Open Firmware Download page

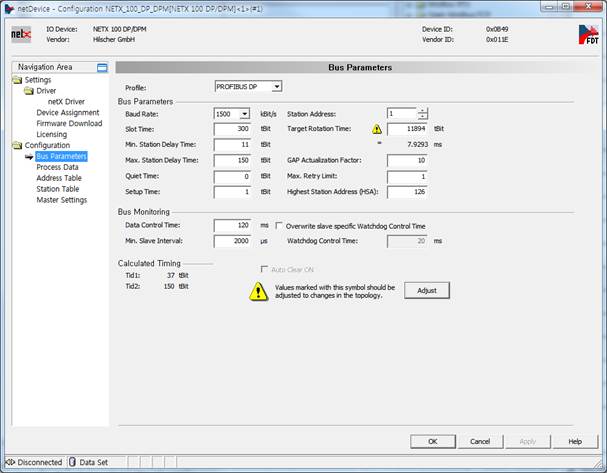pos(69,123)
